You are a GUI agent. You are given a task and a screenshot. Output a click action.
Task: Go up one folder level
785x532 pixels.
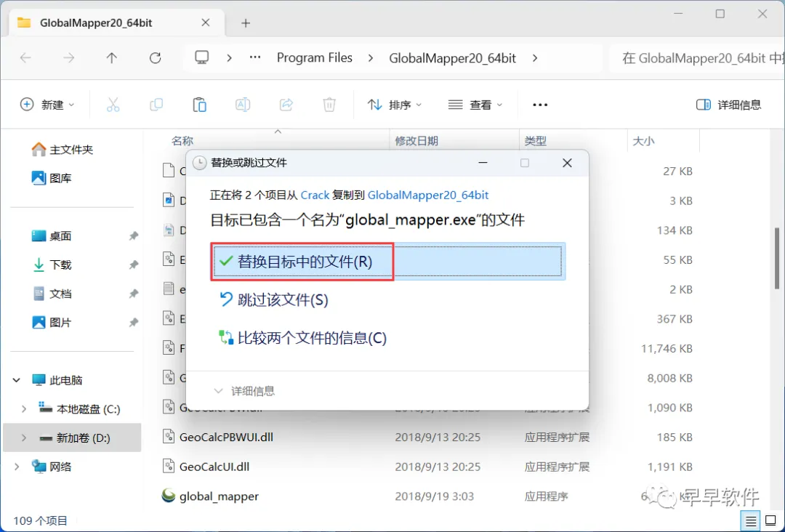112,58
